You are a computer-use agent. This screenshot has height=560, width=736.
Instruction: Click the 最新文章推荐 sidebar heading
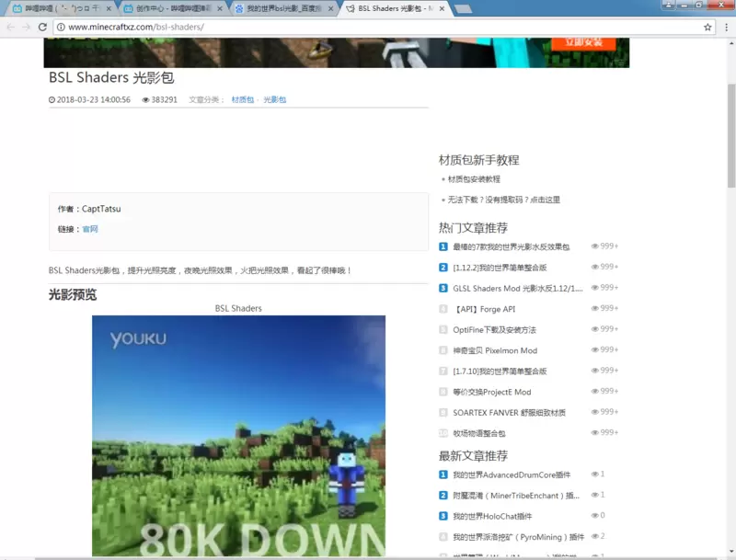[x=473, y=456]
